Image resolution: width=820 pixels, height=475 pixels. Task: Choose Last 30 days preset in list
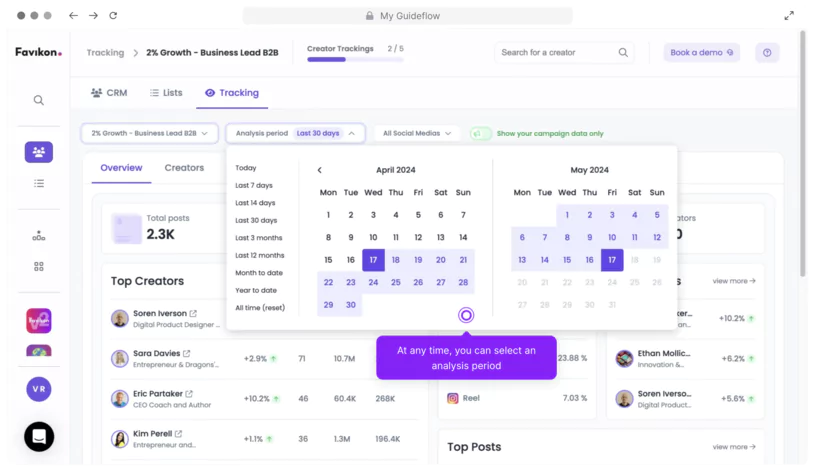coord(256,220)
